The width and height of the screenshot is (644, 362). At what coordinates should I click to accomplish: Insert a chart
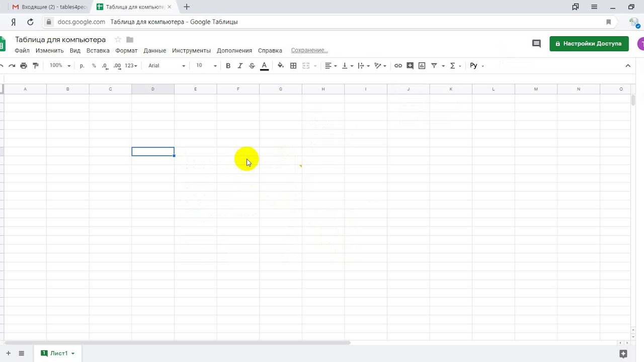[x=422, y=65]
